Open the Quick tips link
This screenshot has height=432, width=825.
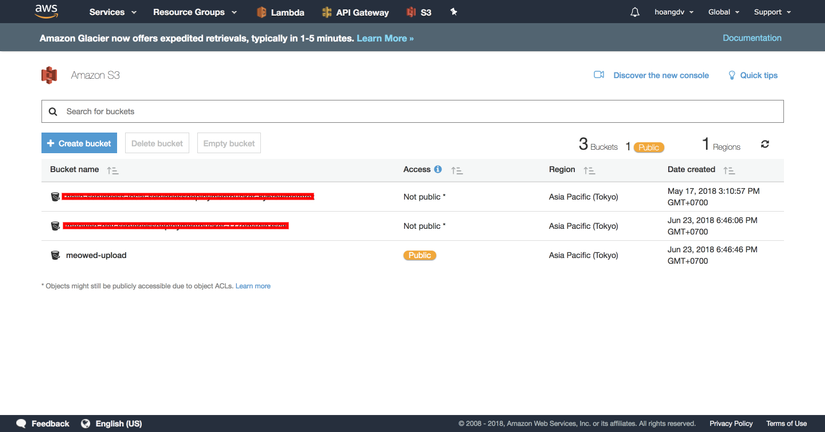[x=759, y=75]
